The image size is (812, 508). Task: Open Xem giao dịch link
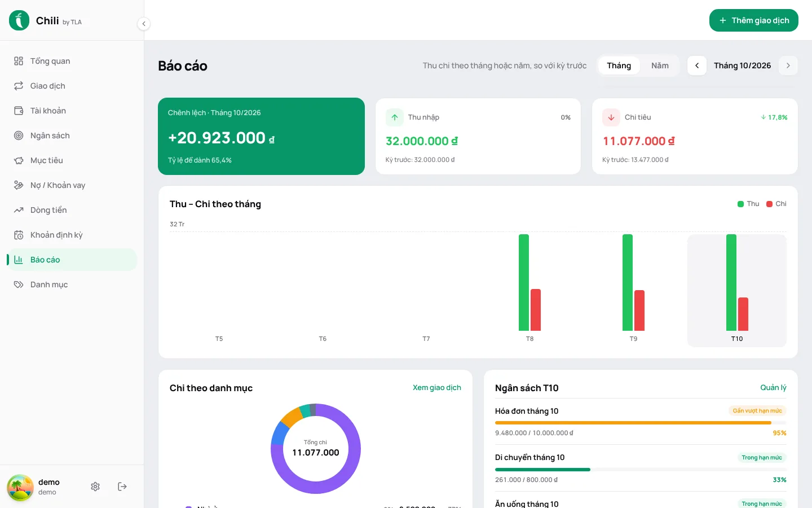[437, 388]
